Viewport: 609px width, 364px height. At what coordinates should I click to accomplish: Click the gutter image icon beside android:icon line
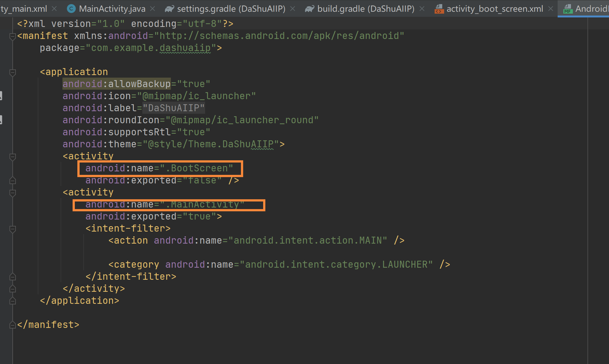tap(1, 95)
